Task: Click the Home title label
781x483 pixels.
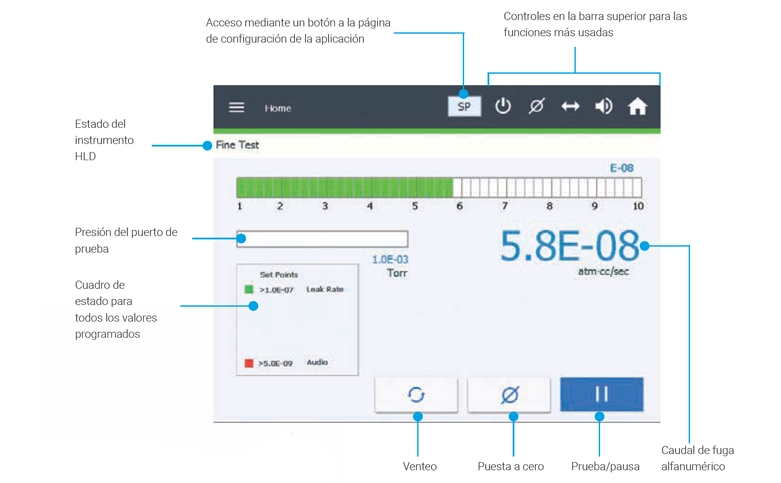Action: (x=278, y=107)
